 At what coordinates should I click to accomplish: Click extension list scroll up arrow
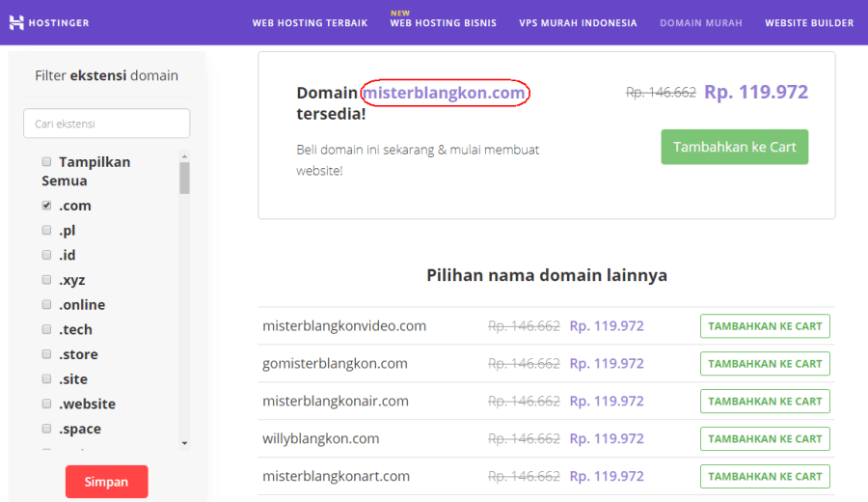185,156
